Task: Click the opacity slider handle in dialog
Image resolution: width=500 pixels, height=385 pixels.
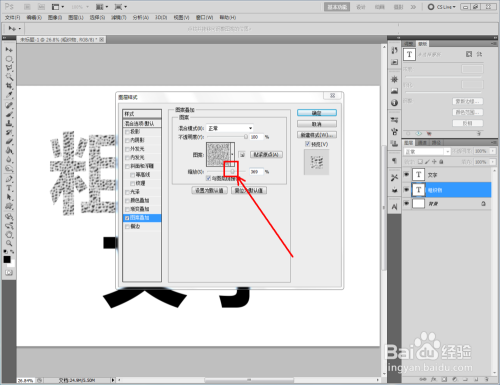Action: [246, 137]
